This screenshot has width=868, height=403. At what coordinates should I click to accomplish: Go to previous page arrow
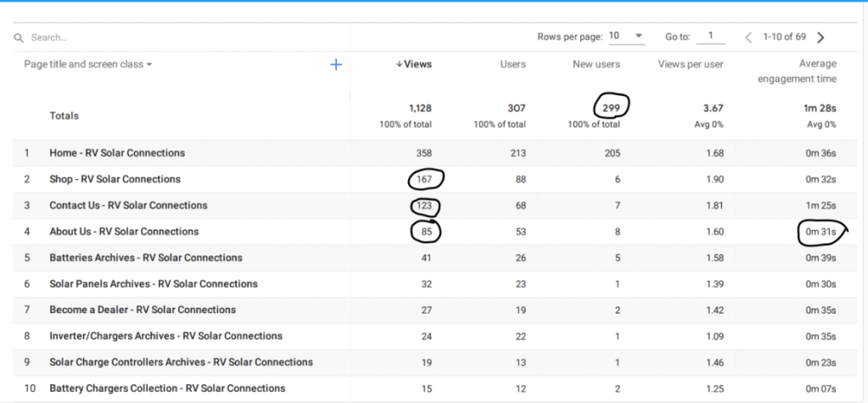pos(748,37)
